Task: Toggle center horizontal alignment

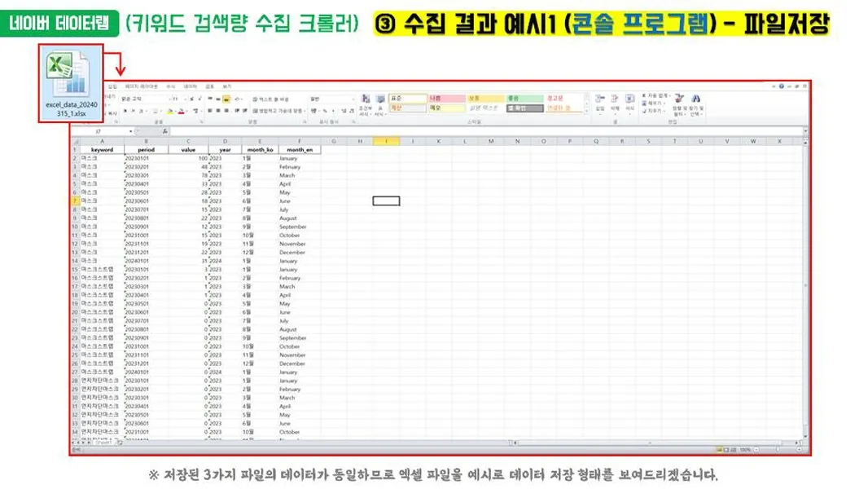Action: pos(218,111)
